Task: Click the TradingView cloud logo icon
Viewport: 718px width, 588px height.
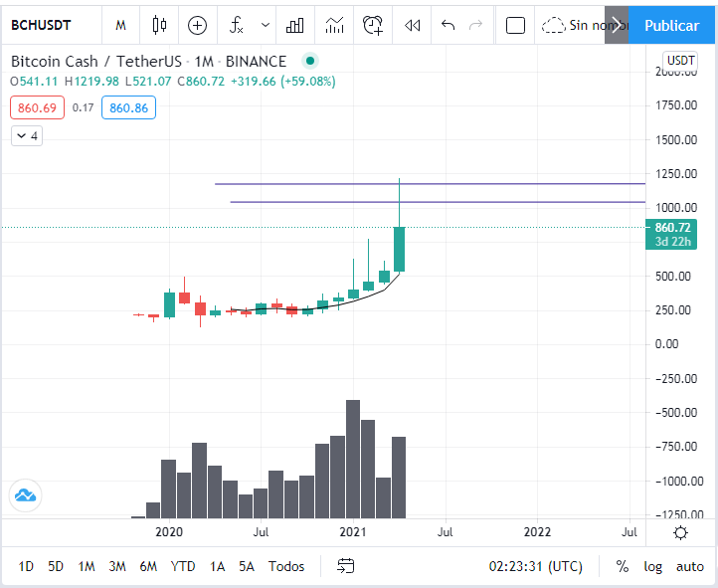Action: point(25,495)
